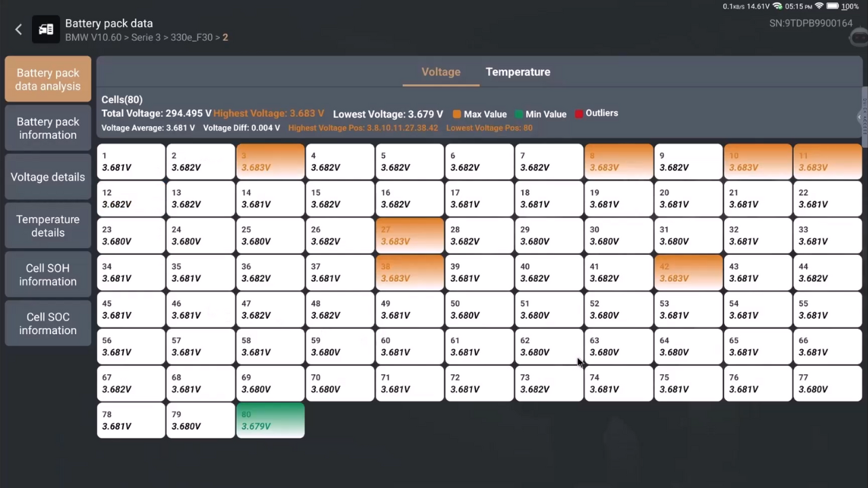Screen dimensions: 868x488
Task: Select cell 30 showing 3.680V
Action: point(618,235)
